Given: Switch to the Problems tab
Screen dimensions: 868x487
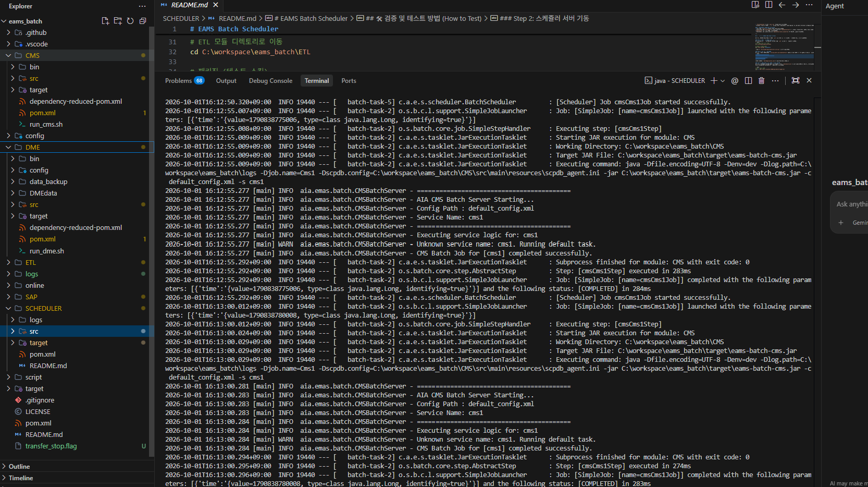Looking at the screenshot, I should (x=184, y=81).
